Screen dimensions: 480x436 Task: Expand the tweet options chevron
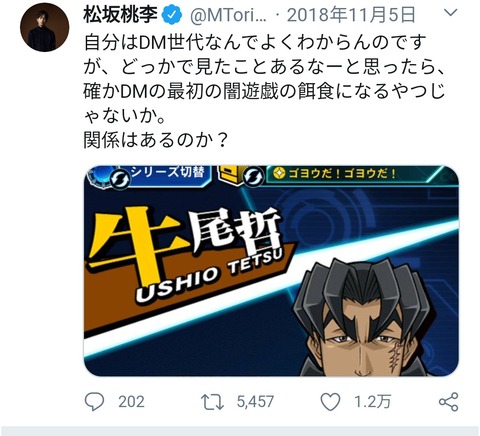click(x=451, y=13)
